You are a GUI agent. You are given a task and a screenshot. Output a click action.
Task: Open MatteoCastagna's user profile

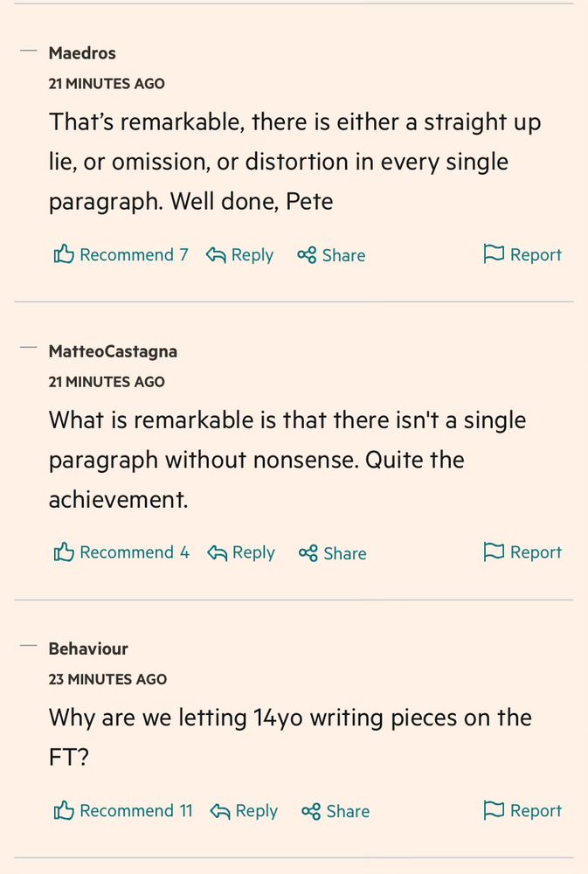click(x=113, y=351)
